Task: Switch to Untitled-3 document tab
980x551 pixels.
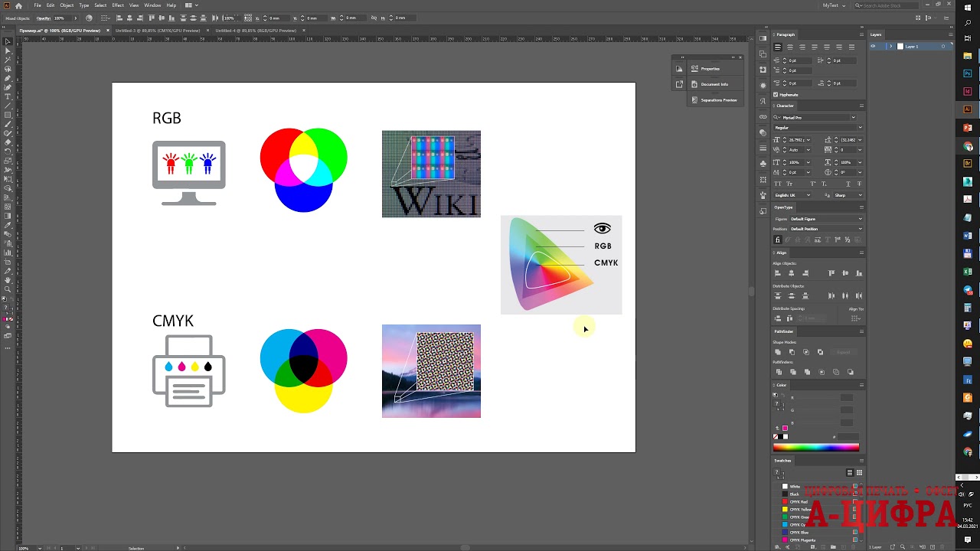Action: click(x=157, y=31)
